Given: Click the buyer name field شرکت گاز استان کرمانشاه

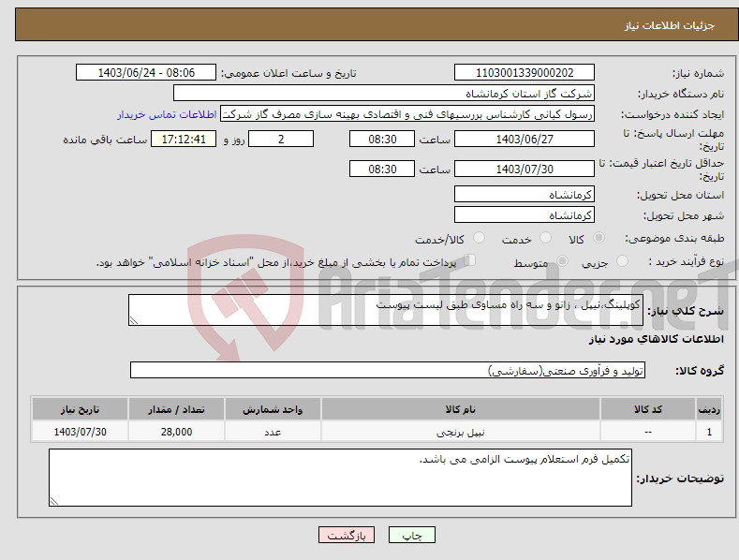Looking at the screenshot, I should pos(384,93).
